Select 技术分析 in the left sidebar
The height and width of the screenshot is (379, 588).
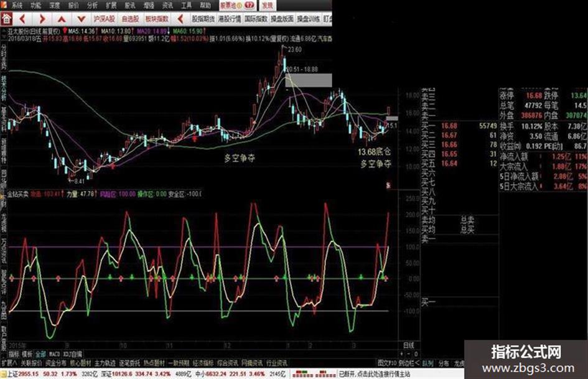point(4,88)
